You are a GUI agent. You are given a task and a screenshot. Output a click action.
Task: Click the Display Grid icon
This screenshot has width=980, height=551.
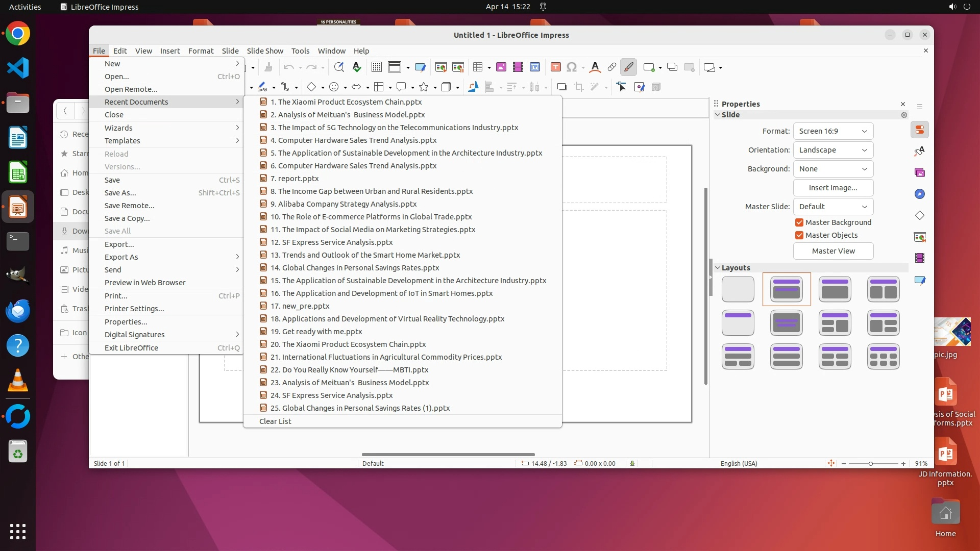point(377,67)
